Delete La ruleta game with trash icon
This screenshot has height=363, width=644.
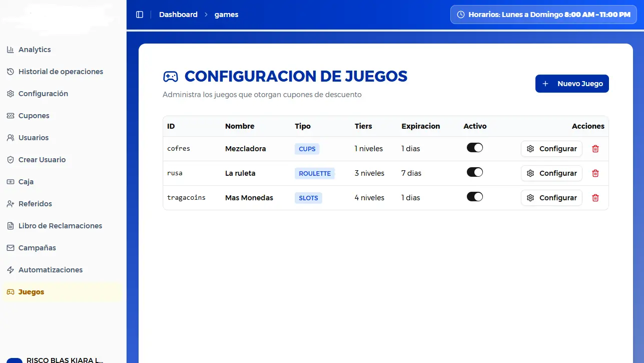point(595,173)
